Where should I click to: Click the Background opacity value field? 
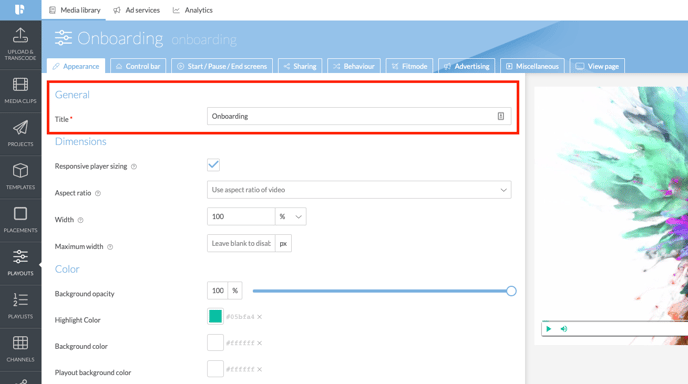[217, 291]
